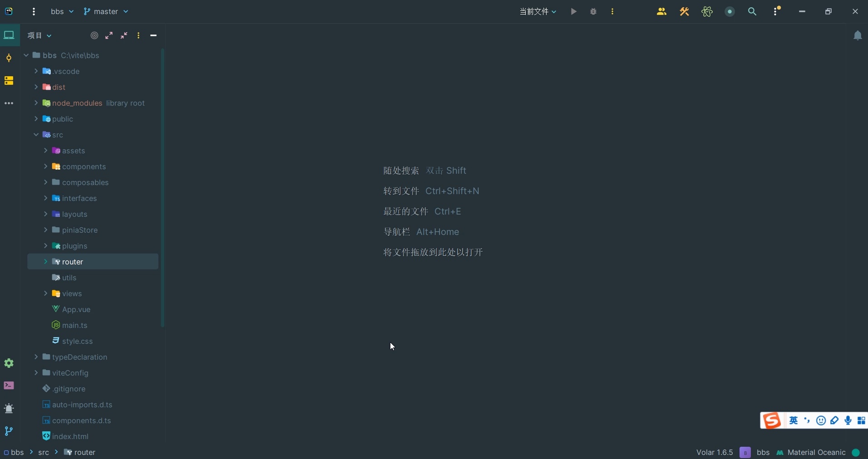
Task: Open the main hamburger menu
Action: 34,12
